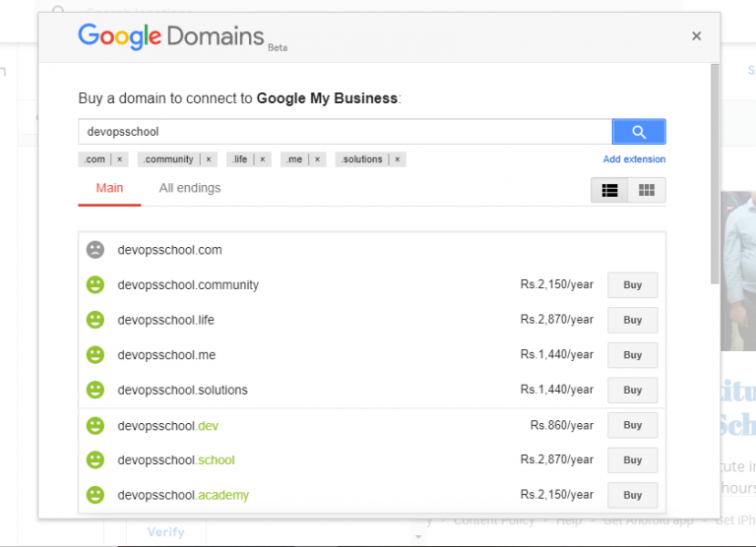Buy devopsschool.academy domain
Image resolution: width=756 pixels, height=547 pixels.
point(633,495)
